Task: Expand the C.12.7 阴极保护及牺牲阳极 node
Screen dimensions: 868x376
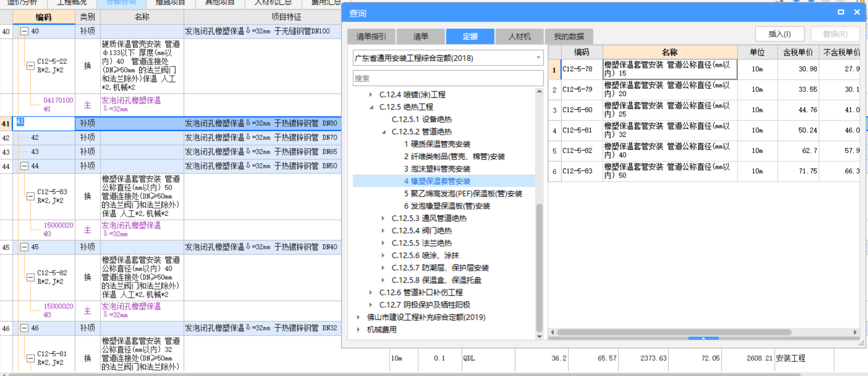Action: (x=371, y=305)
